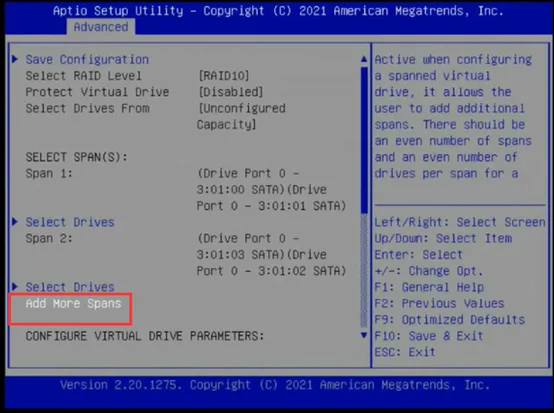Click the scrollbar up arrow
The width and height of the screenshot is (554, 413).
(364, 59)
